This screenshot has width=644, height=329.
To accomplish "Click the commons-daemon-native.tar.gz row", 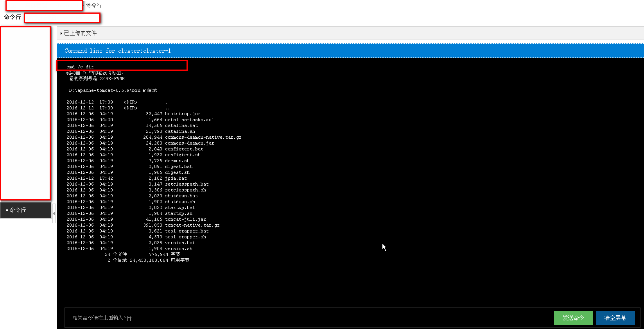I will coord(154,137).
